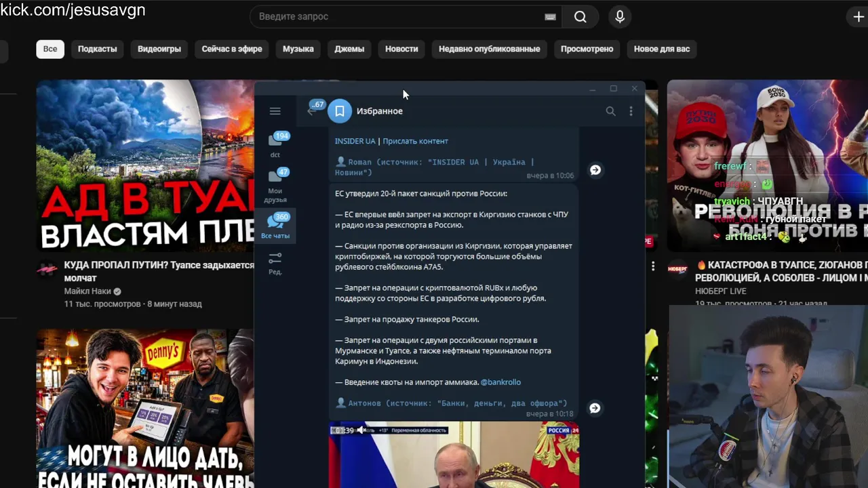Viewport: 868px width, 488px height.
Task: Open the Прислать контент link
Action: [x=415, y=141]
